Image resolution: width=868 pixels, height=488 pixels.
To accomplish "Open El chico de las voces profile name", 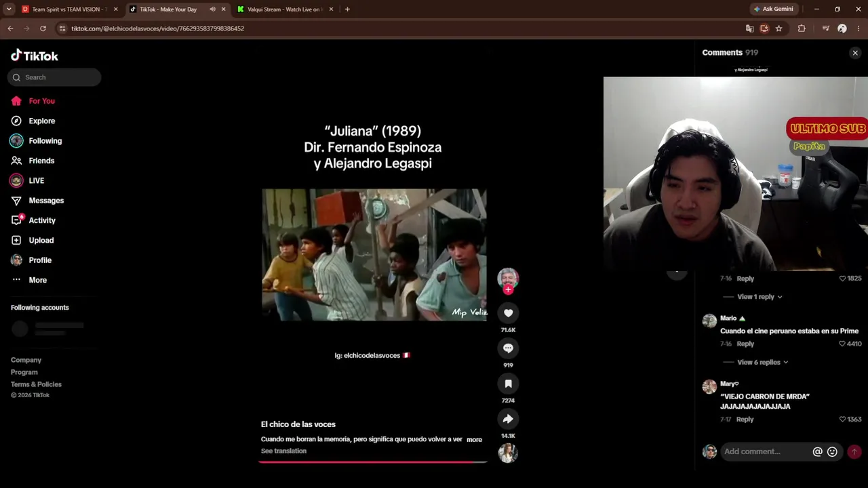I will [x=298, y=424].
